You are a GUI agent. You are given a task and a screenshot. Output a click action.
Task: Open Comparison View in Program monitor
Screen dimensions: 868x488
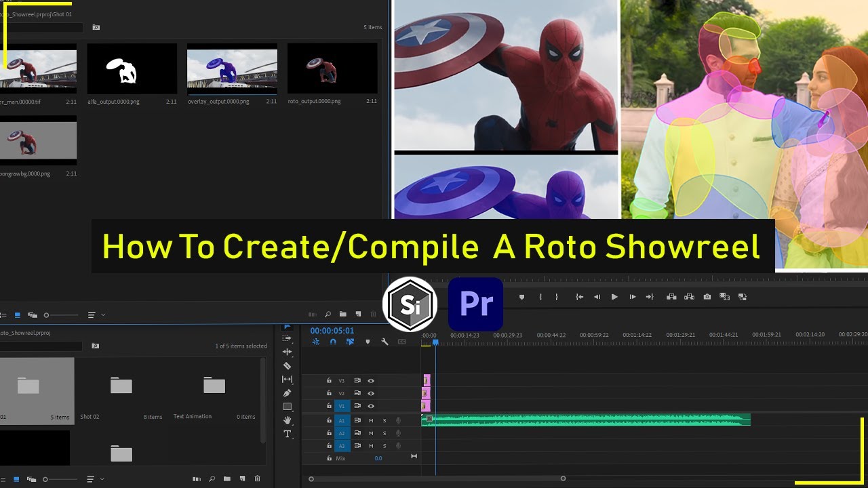pos(724,297)
